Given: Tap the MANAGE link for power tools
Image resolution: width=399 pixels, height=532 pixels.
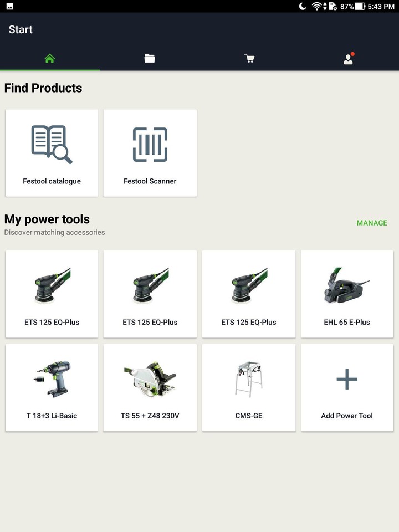Looking at the screenshot, I should pyautogui.click(x=372, y=223).
